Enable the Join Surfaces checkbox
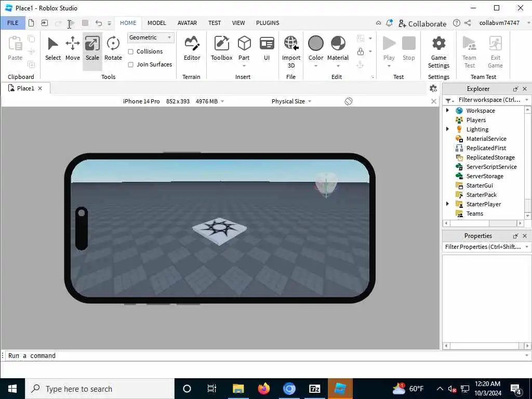Viewport: 532px width, 399px height. coord(130,64)
